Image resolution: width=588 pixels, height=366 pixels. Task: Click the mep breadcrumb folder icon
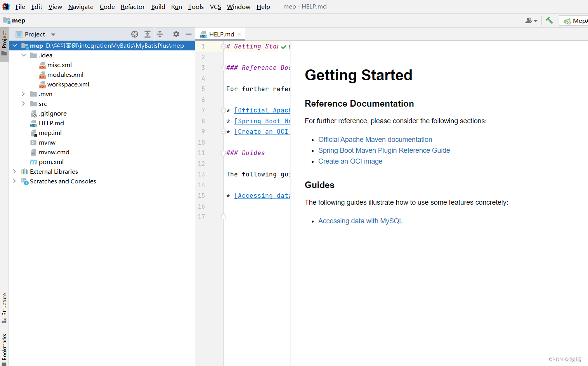tap(7, 21)
